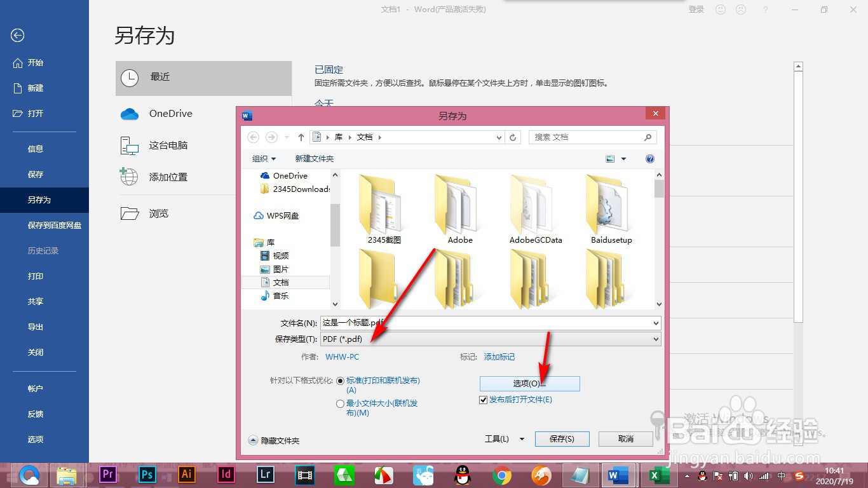Click the 搜索 文档 search box

click(x=592, y=137)
